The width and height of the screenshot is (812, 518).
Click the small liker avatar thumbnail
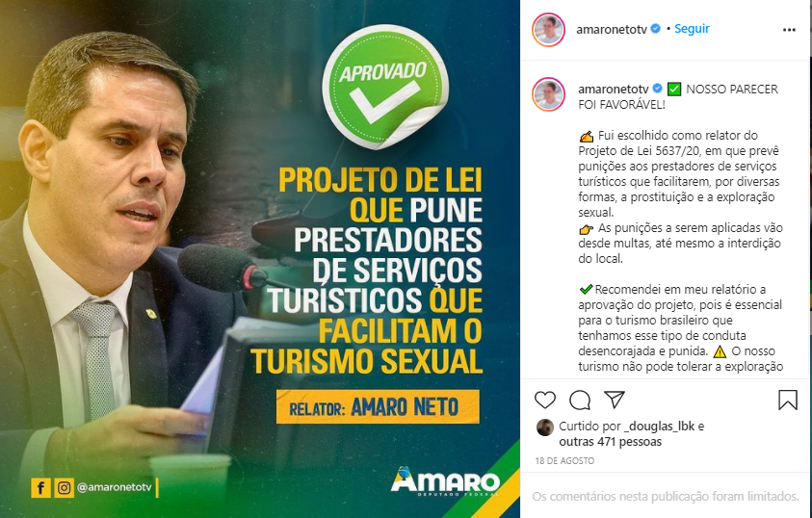(x=545, y=427)
